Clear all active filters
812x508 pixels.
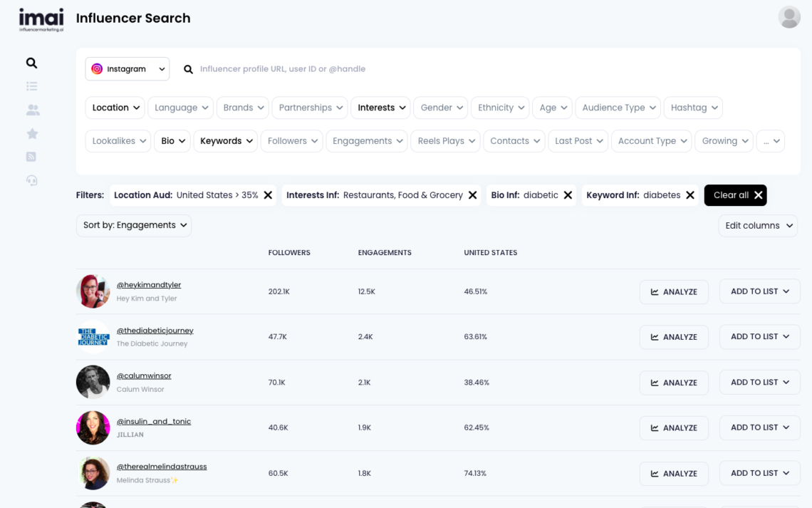[x=735, y=195]
